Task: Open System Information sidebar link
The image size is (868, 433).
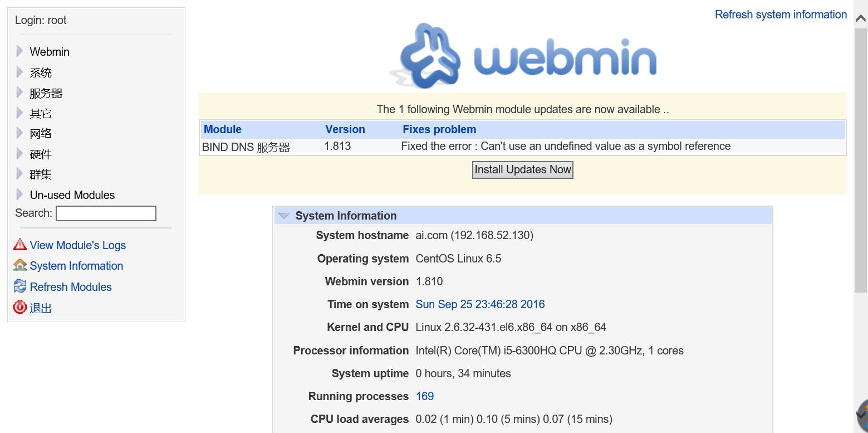Action: click(76, 266)
